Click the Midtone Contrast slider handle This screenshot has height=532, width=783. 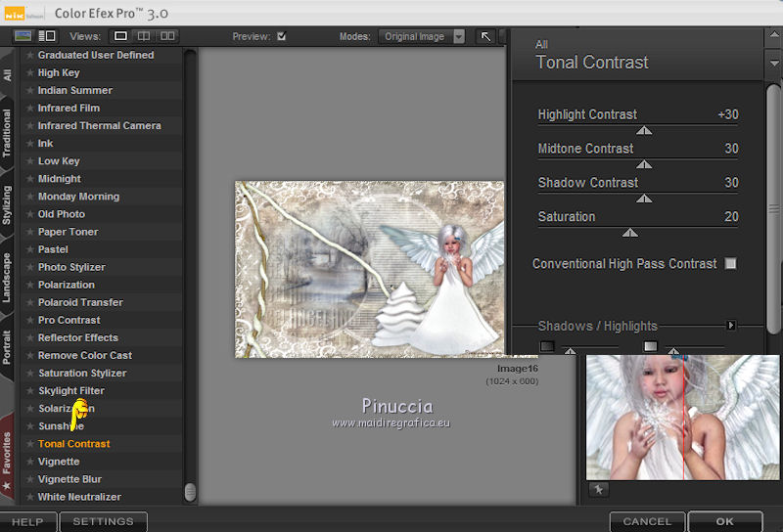[x=644, y=164]
